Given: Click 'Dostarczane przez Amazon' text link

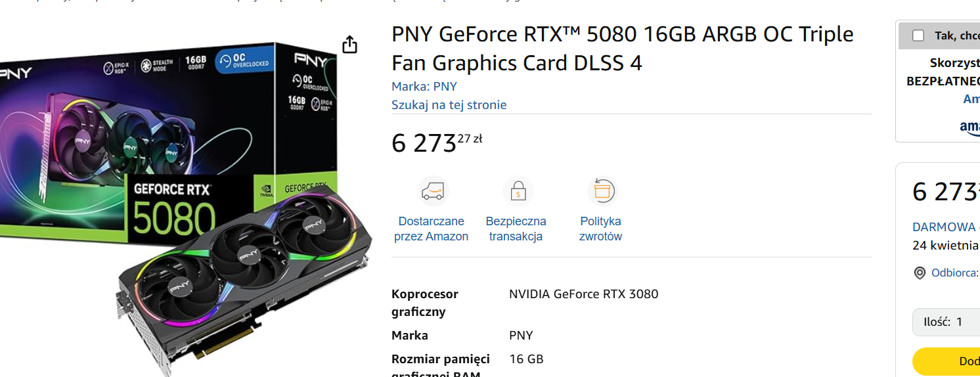Looking at the screenshot, I should (x=431, y=229).
